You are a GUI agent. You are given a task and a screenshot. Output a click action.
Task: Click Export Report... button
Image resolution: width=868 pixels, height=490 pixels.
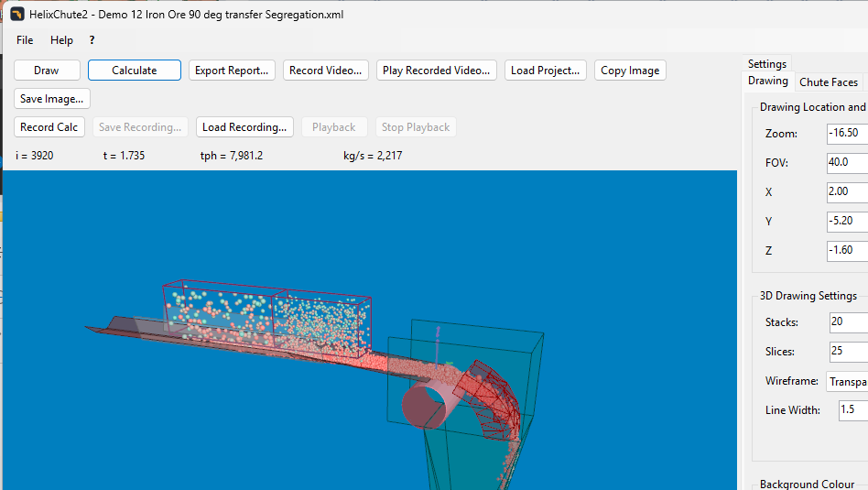(232, 71)
